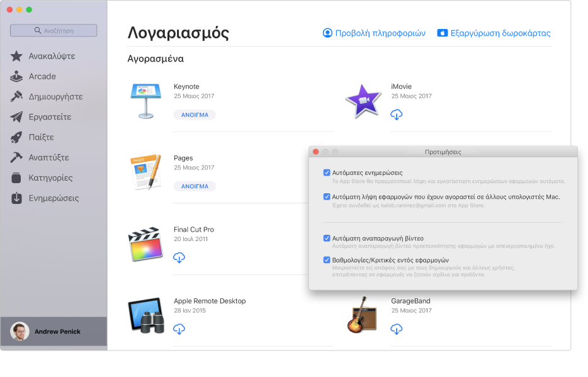Open Andrew Penick account profile
Image resolution: width=588 pixels, height=377 pixels.
point(54,332)
